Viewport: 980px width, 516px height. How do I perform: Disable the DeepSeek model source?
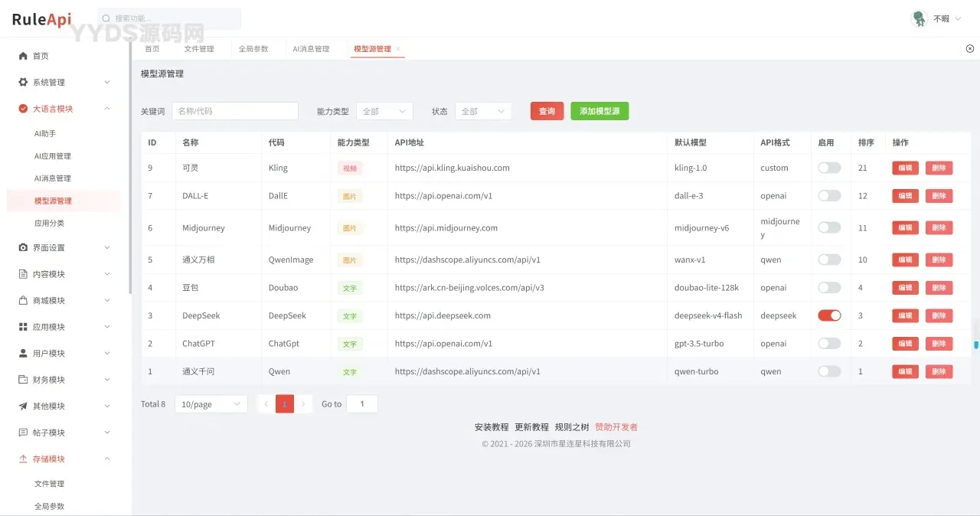click(829, 315)
